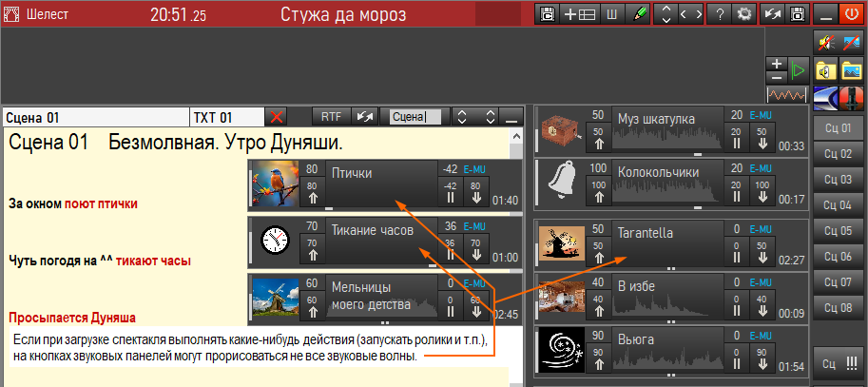This screenshot has height=387, width=868.
Task: Open the sound folder icon
Action: 826,71
